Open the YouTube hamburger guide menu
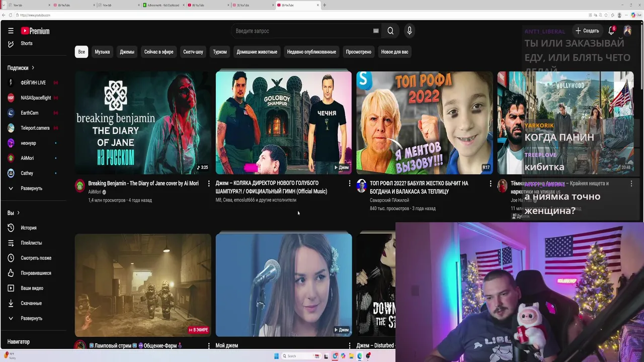 click(11, 31)
